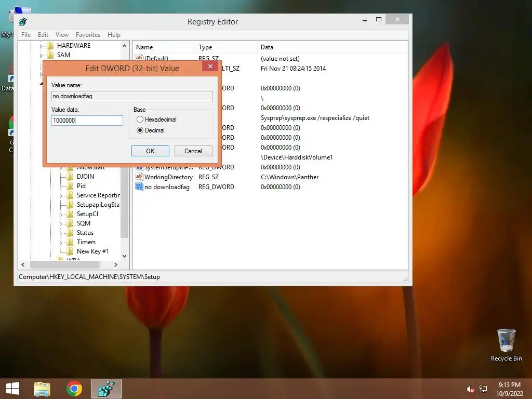Click the C:\Windows\Panther data cell
532x399 pixels.
click(x=290, y=177)
